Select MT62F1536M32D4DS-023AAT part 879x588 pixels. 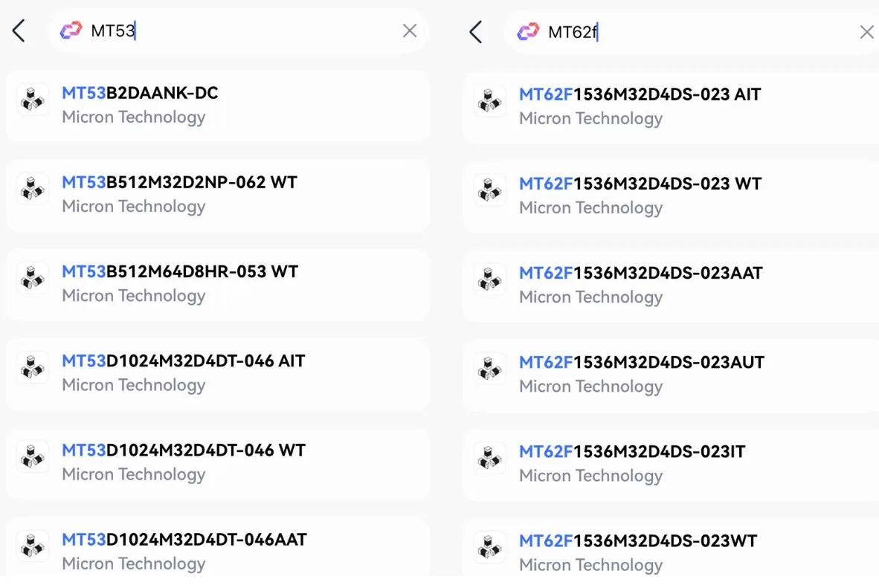coord(671,286)
